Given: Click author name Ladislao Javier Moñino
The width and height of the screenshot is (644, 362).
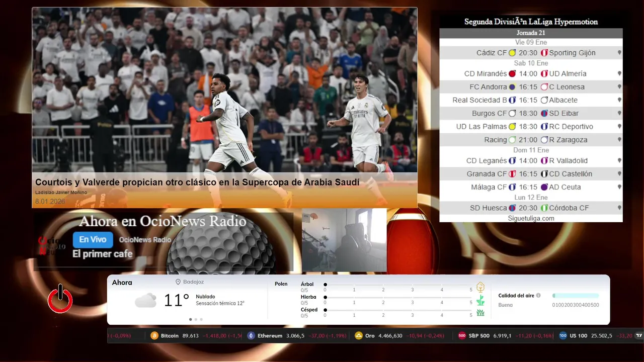Looking at the screenshot, I should [61, 193].
